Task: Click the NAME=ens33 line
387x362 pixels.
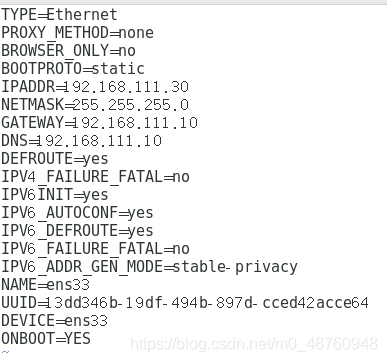Action: point(46,285)
